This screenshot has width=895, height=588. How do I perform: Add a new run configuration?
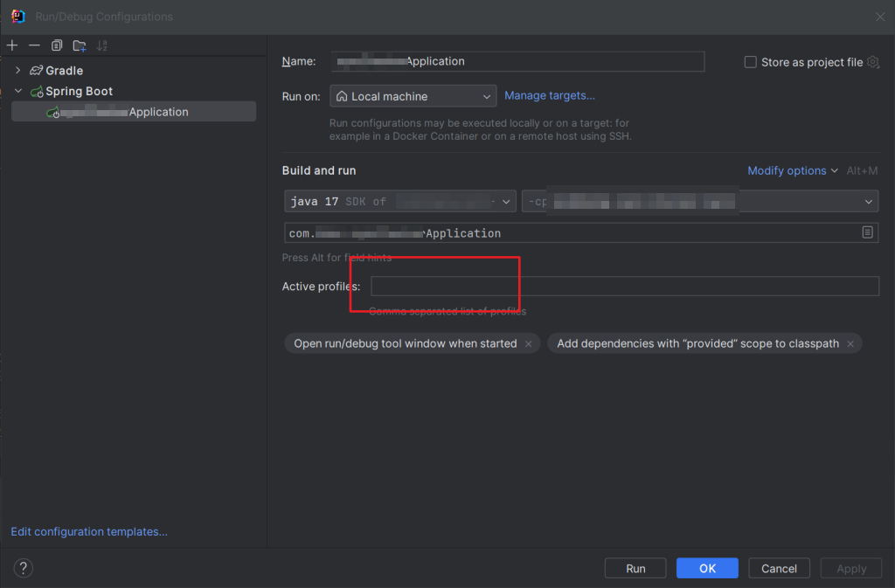click(x=12, y=45)
